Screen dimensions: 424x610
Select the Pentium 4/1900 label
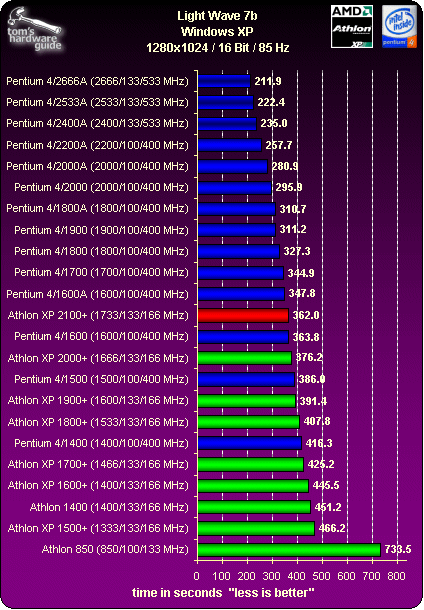click(101, 230)
